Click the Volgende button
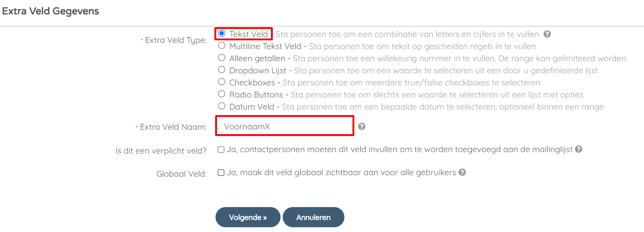The height and width of the screenshot is (232, 644). pos(248,217)
